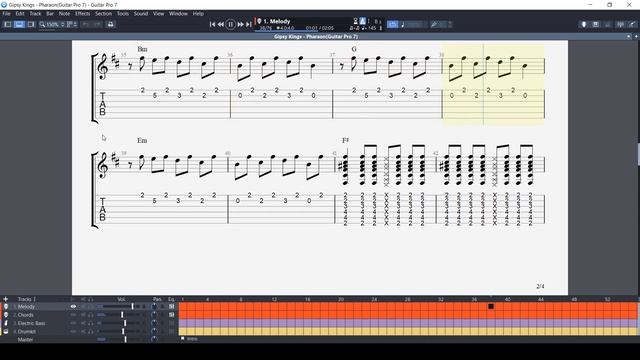Screen dimensions: 640x360
Task: Open the Effects menu
Action: coord(82,13)
